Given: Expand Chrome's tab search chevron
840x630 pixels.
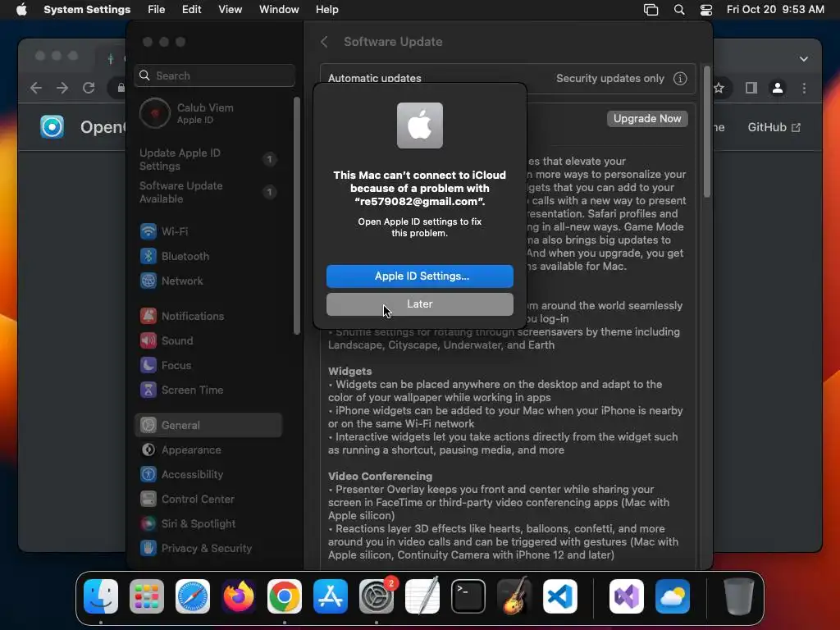Looking at the screenshot, I should coord(804,59).
